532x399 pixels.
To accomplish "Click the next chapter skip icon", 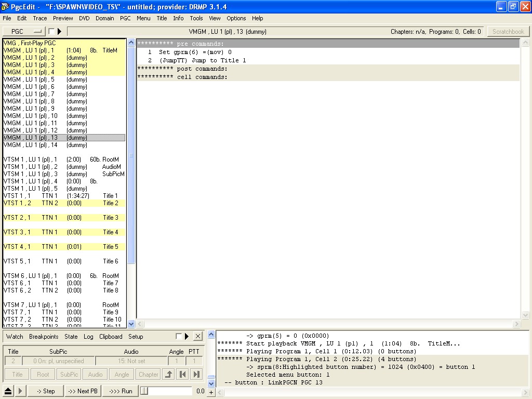I will (x=196, y=374).
